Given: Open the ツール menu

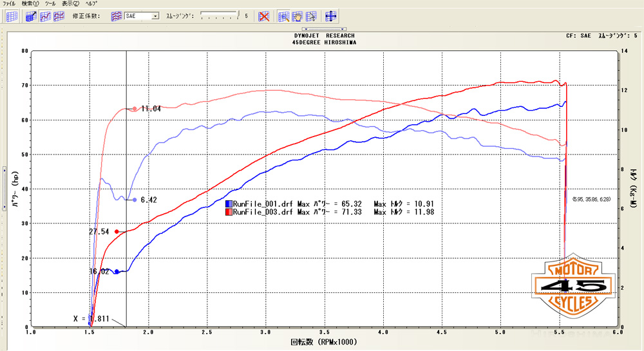Looking at the screenshot, I should click(50, 4).
